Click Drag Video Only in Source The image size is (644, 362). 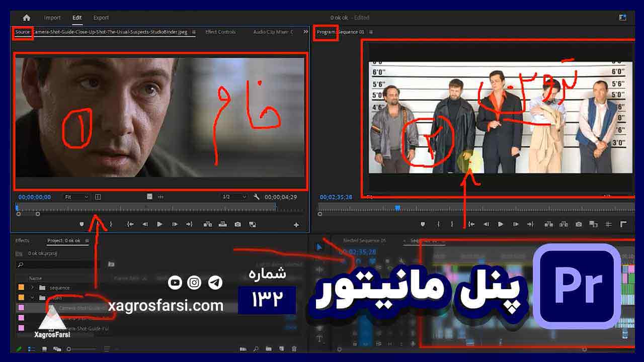[x=150, y=197]
